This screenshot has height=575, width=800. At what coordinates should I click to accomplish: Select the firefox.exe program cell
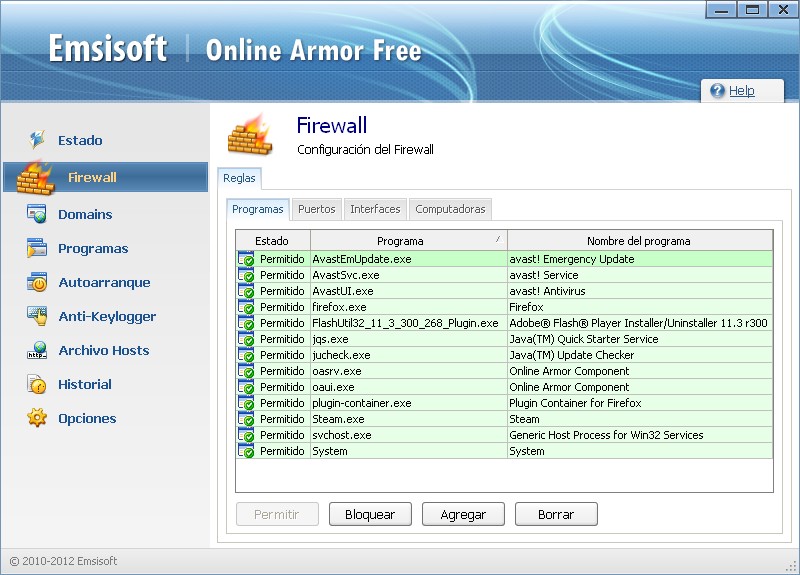(x=409, y=307)
